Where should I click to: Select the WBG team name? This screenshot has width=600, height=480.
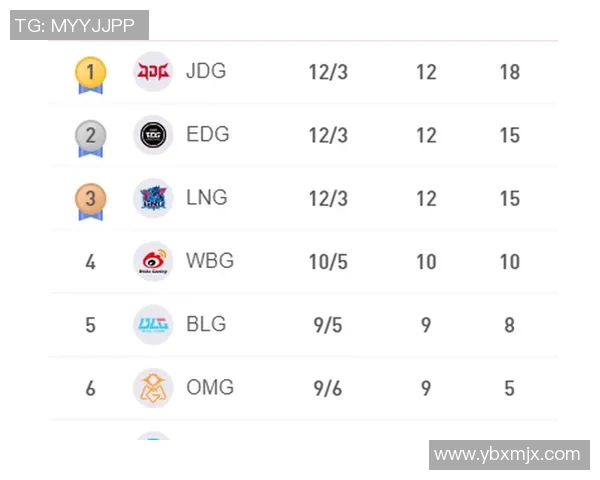210,261
